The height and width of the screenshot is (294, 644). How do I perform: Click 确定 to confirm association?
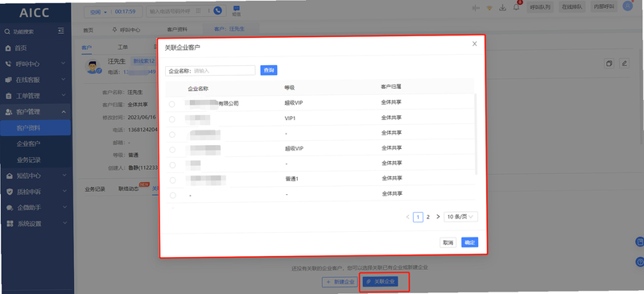click(x=469, y=242)
